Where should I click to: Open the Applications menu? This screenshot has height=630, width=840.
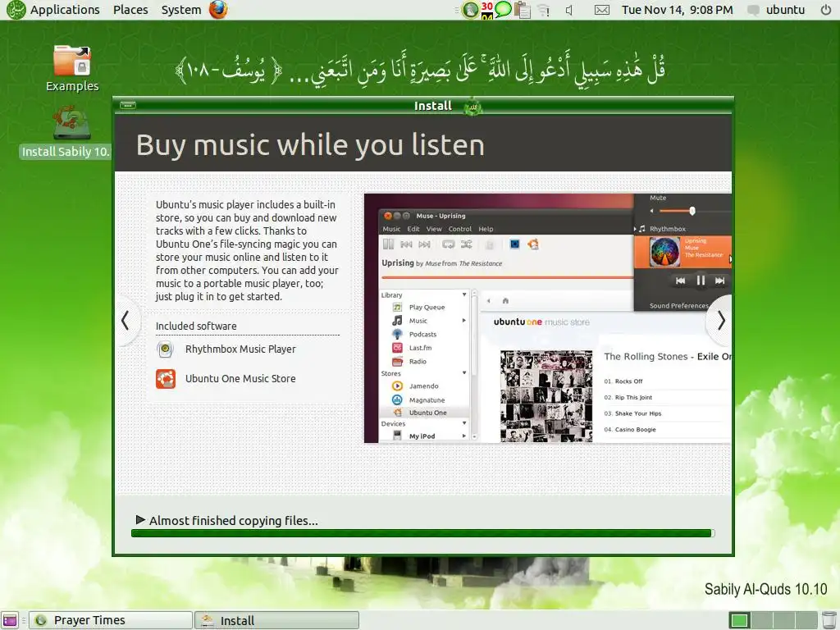point(65,10)
